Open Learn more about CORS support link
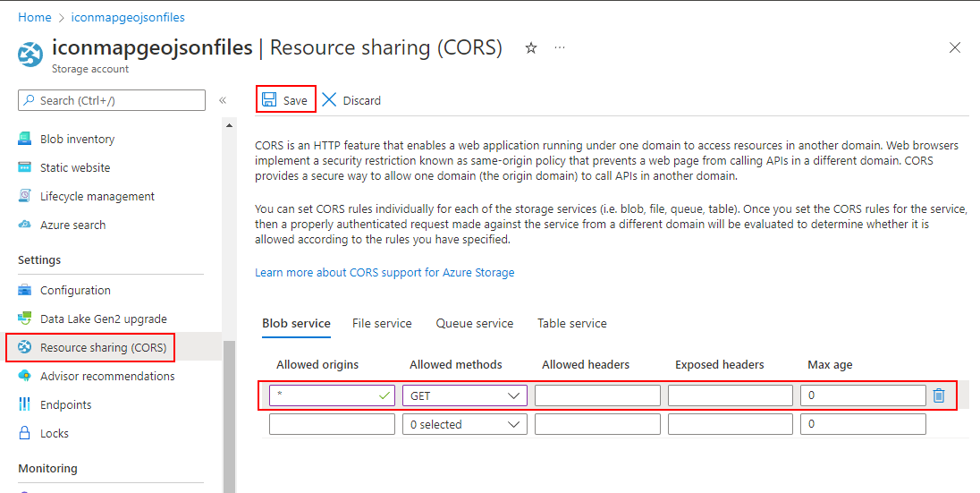This screenshot has height=493, width=980. click(384, 272)
